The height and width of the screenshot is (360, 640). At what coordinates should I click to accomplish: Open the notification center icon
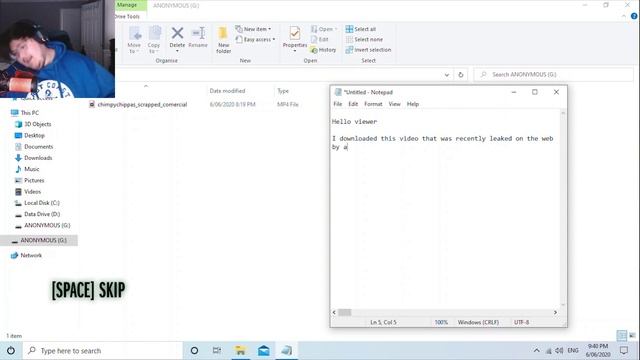624,351
